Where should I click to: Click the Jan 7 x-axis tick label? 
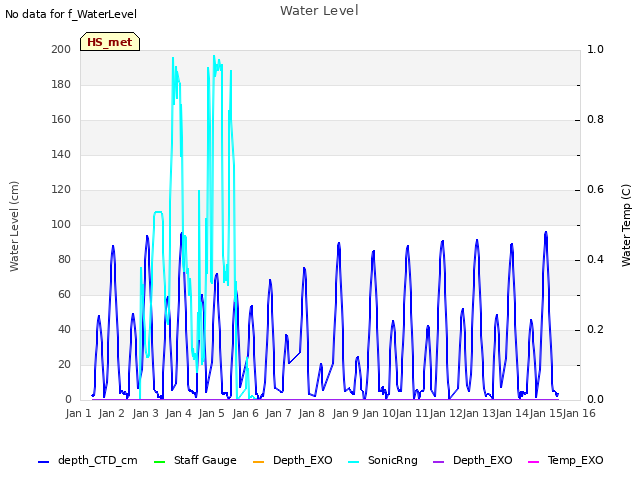pyautogui.click(x=278, y=413)
